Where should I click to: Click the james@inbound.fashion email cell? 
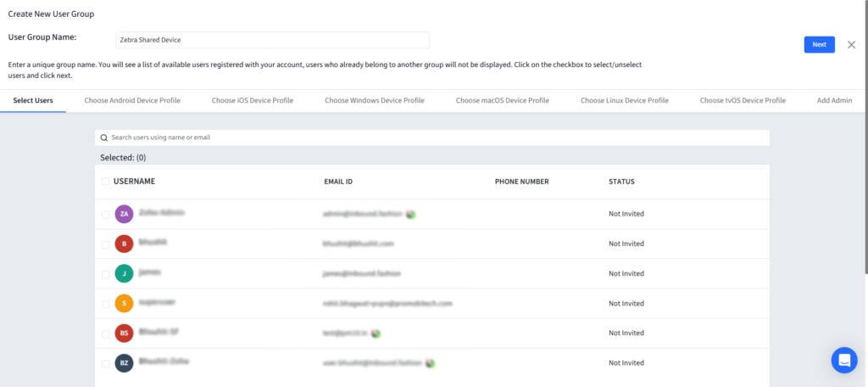362,274
